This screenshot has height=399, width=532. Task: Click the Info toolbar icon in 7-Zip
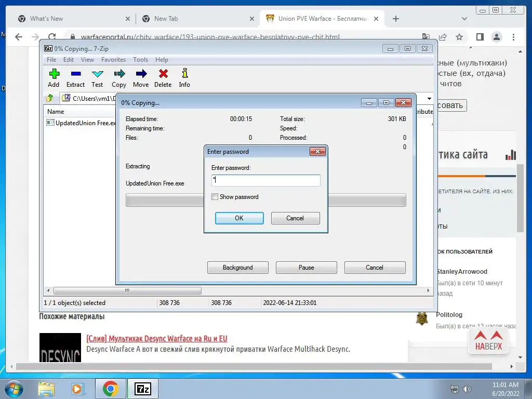point(184,73)
